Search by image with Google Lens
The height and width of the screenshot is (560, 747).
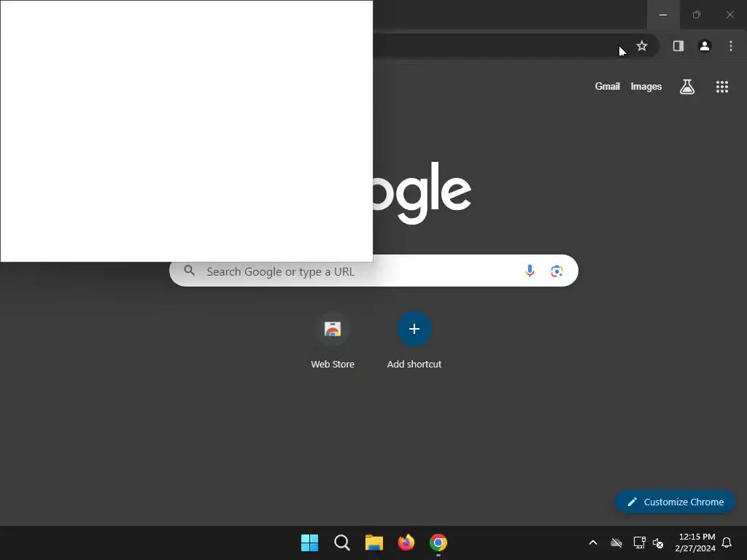[557, 271]
